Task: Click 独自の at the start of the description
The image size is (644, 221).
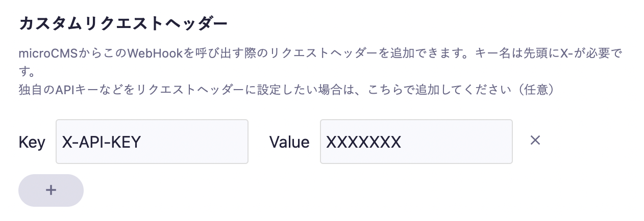Action: pyautogui.click(x=35, y=90)
